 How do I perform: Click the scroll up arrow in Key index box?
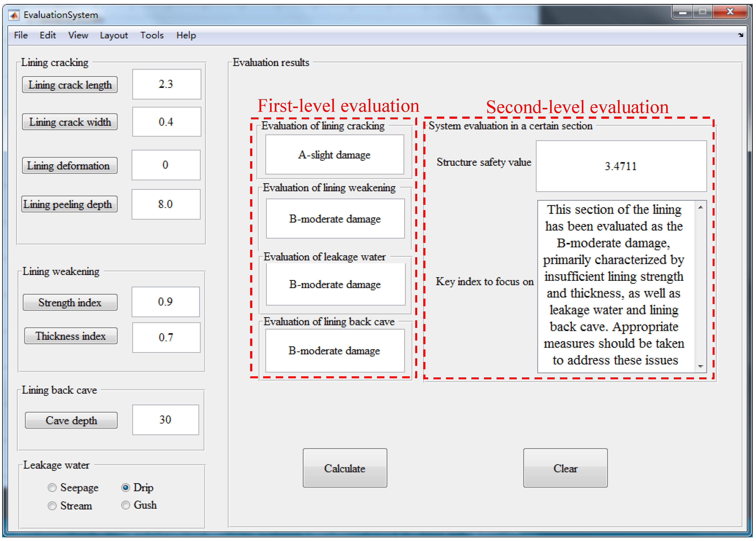point(700,207)
